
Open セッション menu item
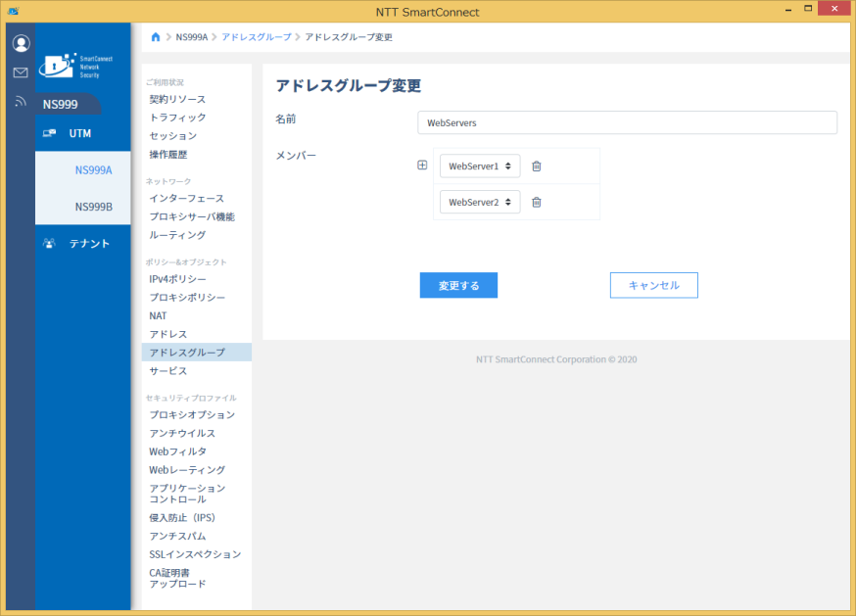tap(173, 136)
